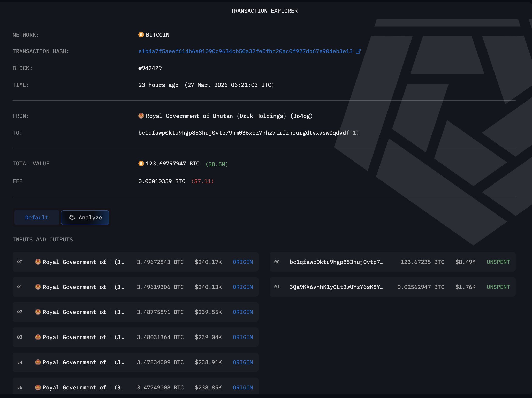Click ORIGIN on input #2

coord(242,312)
